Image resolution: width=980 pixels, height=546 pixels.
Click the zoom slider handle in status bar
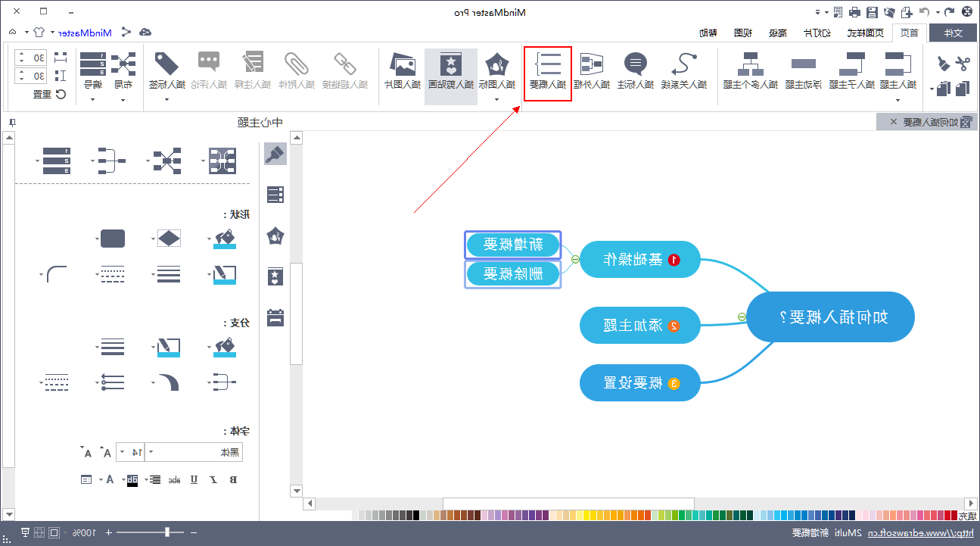[167, 532]
